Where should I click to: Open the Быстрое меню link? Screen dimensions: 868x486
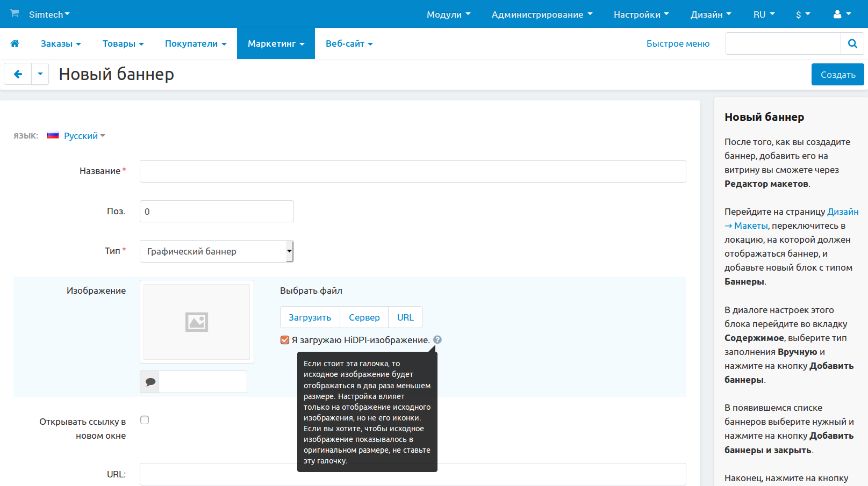678,43
